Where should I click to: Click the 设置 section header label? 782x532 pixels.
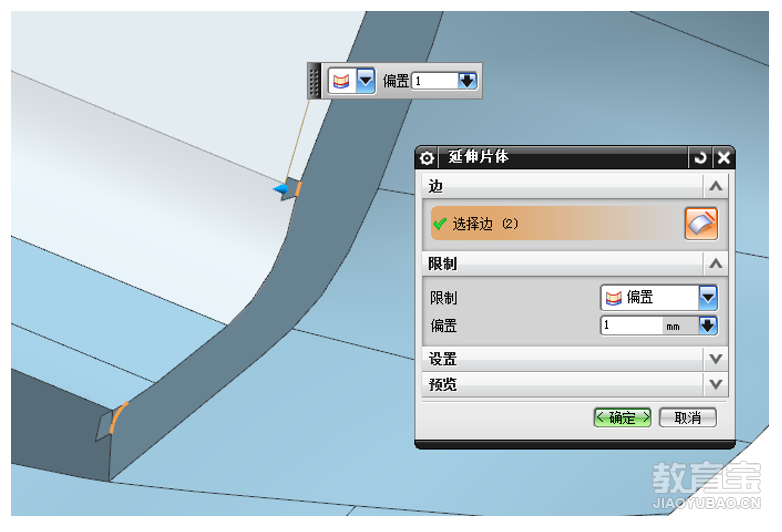coord(442,358)
